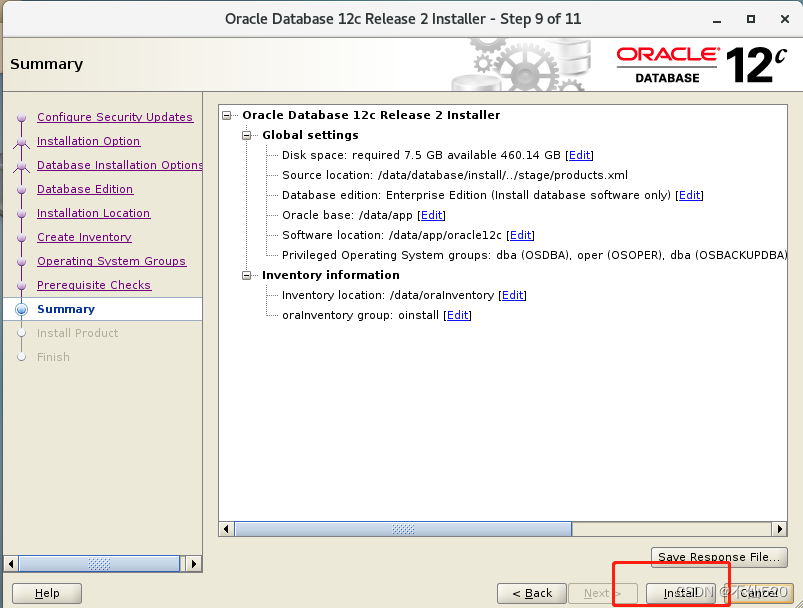Edit the Database edition setting
This screenshot has height=608, width=803.
coord(689,195)
